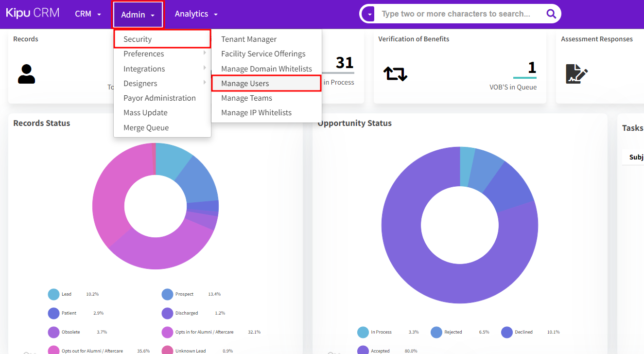
Task: Expand the CRM navigation dropdown
Action: [88, 14]
